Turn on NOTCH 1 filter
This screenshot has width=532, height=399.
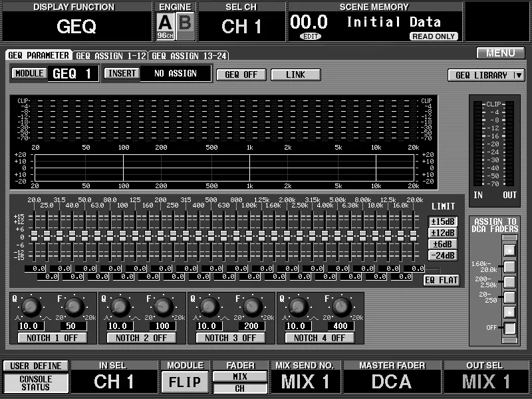coord(53,338)
